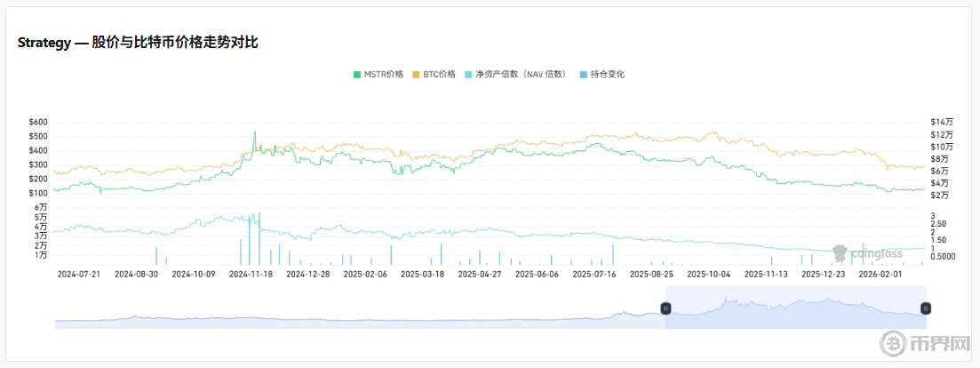
Task: Click the $100 price axis label
Action: pos(38,193)
